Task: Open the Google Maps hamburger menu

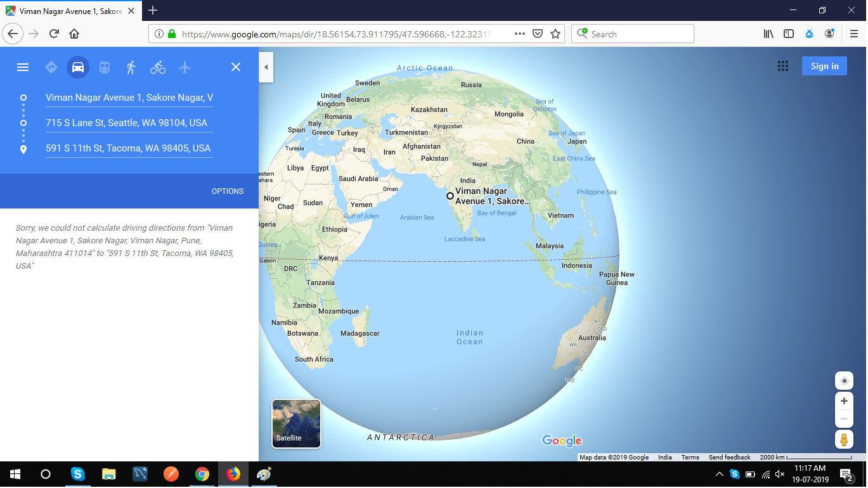Action: click(23, 67)
